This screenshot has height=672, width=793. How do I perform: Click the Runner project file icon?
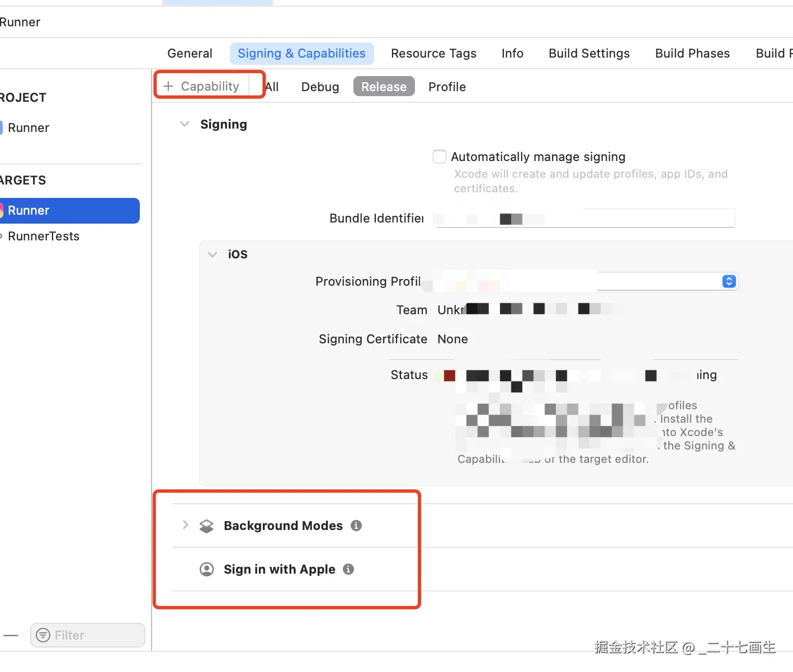[1, 127]
